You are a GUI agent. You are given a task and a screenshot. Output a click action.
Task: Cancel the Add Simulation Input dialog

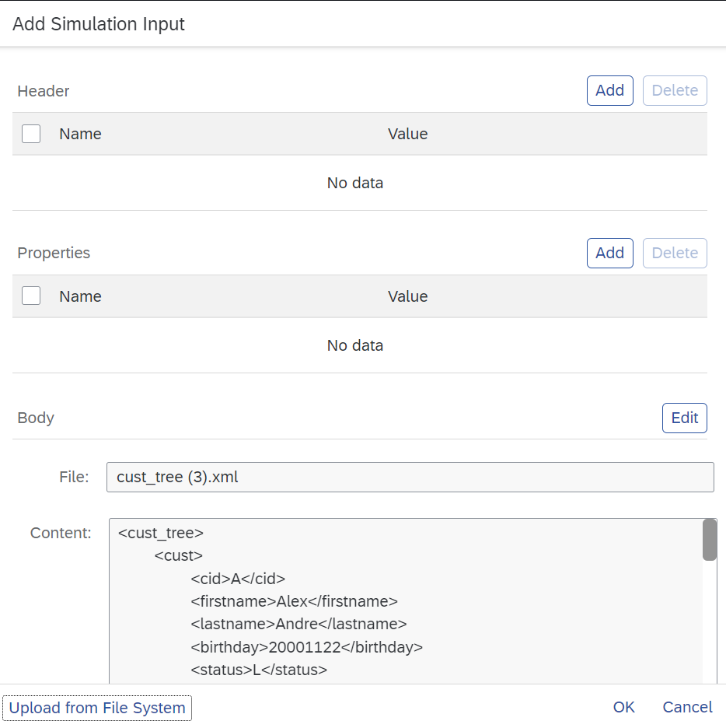(687, 707)
